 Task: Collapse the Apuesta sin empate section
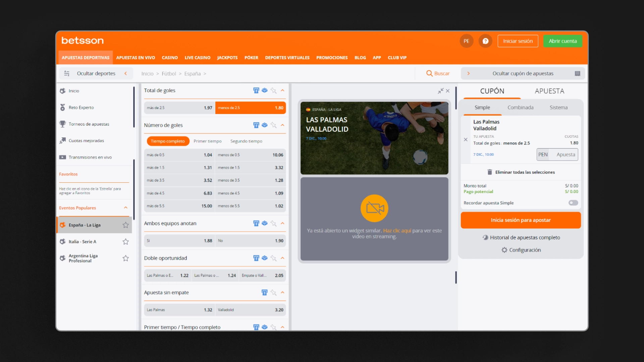282,293
